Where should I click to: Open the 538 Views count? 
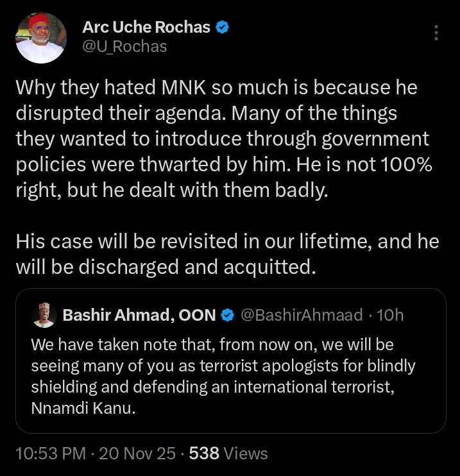(228, 454)
